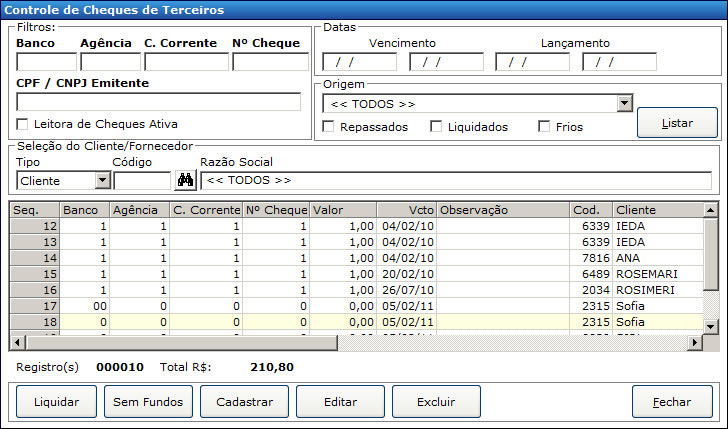This screenshot has width=728, height=429.
Task: Click the Código input field
Action: [143, 181]
